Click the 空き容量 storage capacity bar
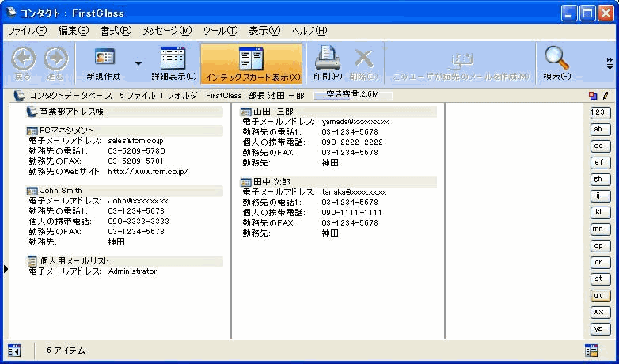This screenshot has height=364, width=619. [347, 95]
